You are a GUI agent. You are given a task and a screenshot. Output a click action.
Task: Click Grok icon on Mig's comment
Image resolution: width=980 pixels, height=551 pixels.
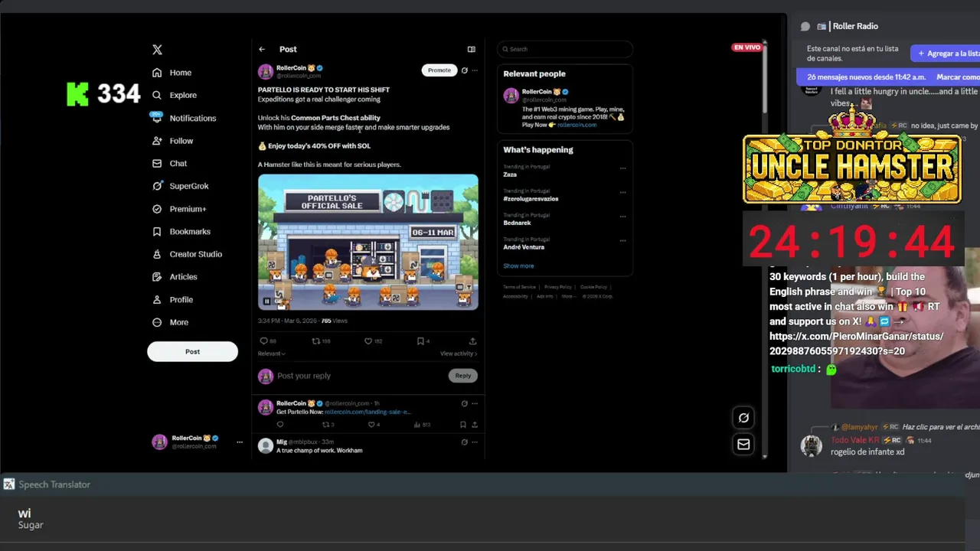point(464,442)
